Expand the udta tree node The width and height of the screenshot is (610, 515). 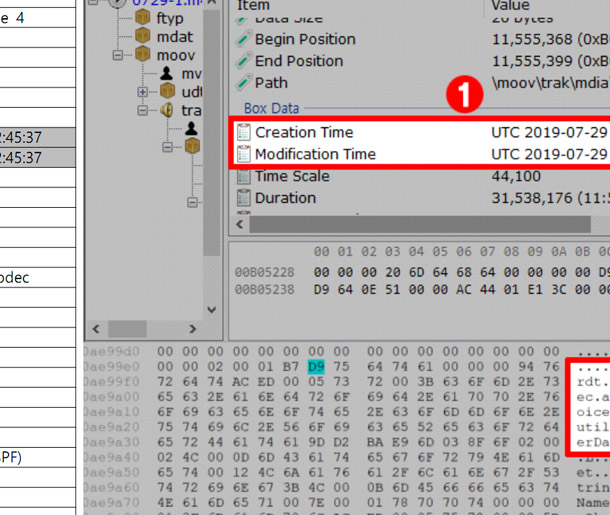pyautogui.click(x=143, y=92)
